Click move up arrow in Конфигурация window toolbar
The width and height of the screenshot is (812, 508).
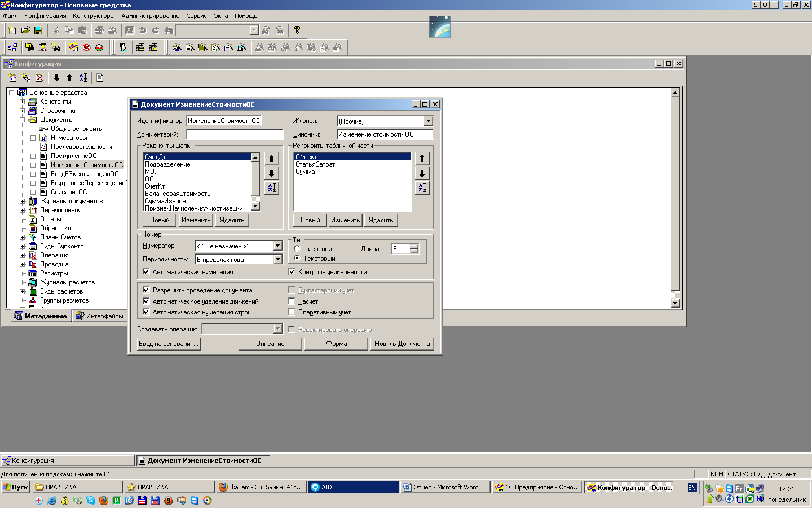tap(69, 78)
